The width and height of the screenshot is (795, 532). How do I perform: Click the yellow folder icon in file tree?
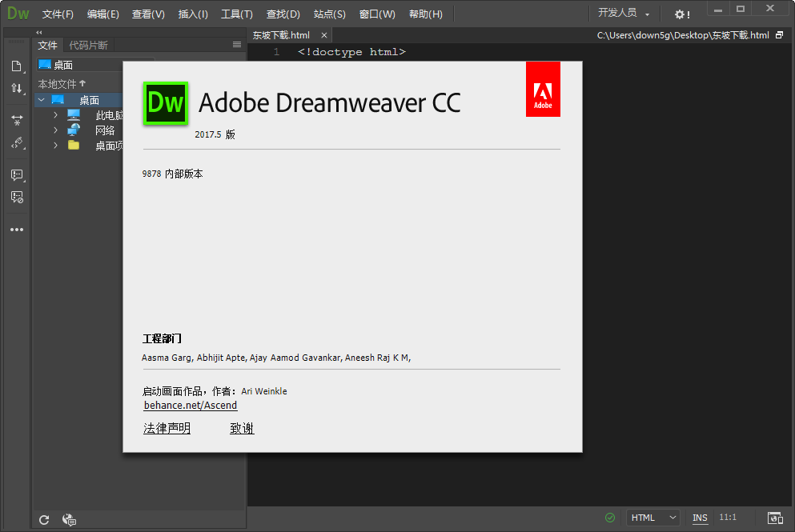74,146
